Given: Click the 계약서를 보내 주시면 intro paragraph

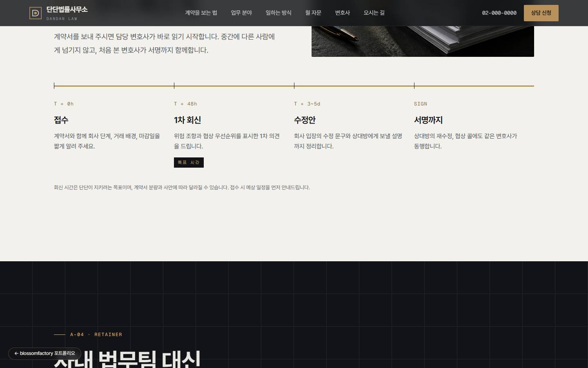Looking at the screenshot, I should [x=164, y=43].
